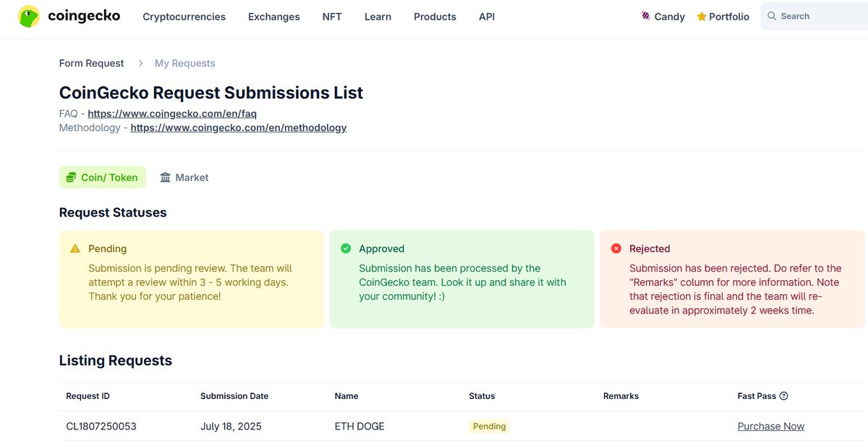Open the Portfolio link
The image size is (868, 441).
pos(723,17)
